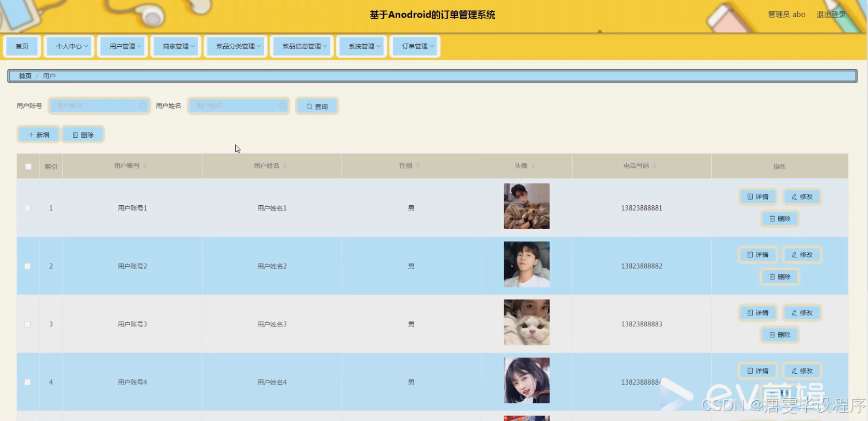Open 详情 for 用户账号4
The width and height of the screenshot is (868, 421).
tap(758, 371)
